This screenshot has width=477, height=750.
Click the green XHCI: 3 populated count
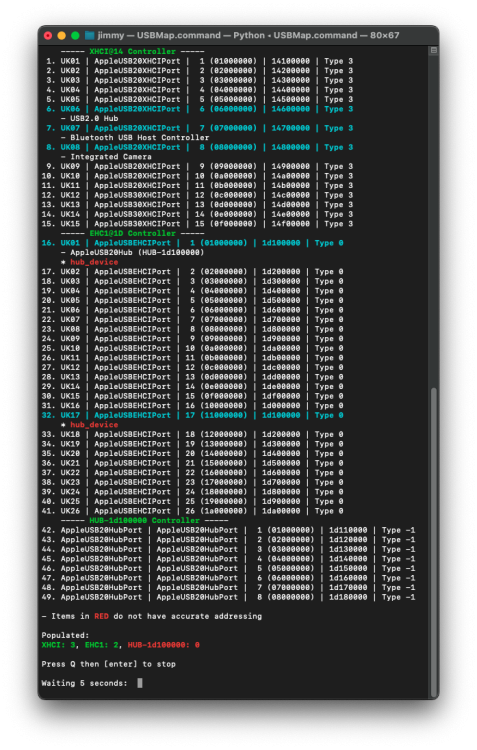pyautogui.click(x=58, y=645)
